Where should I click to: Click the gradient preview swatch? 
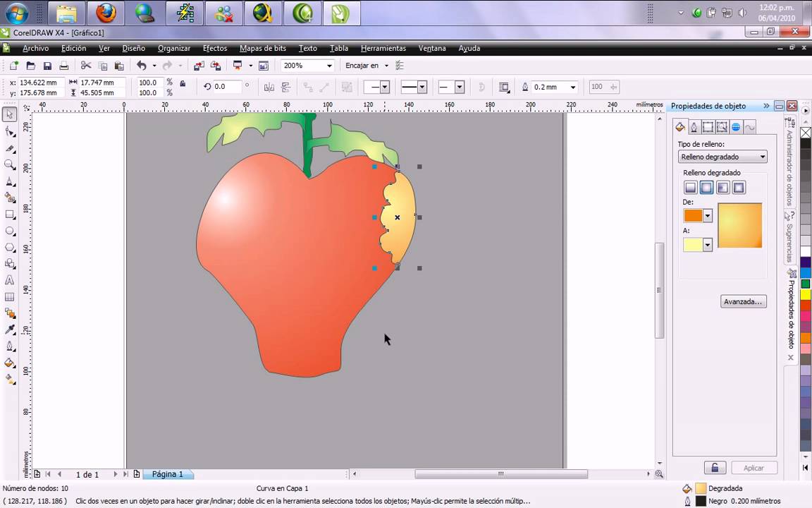(x=740, y=226)
